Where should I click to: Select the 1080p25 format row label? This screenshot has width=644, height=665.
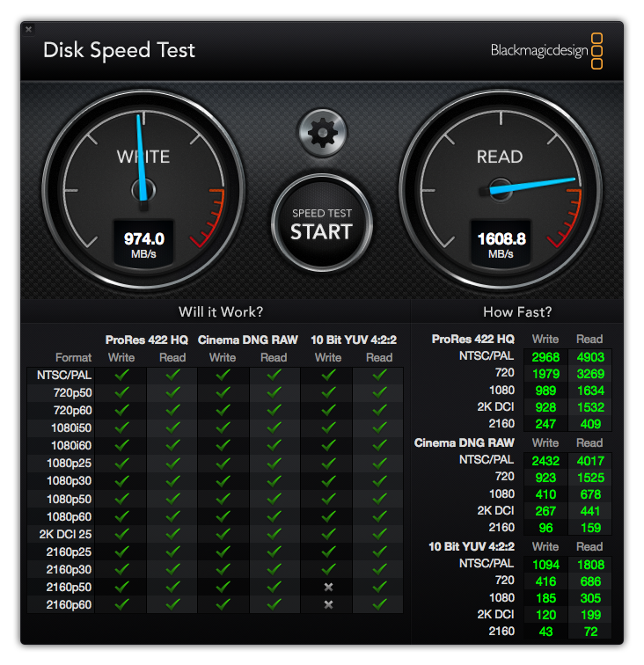(70, 463)
